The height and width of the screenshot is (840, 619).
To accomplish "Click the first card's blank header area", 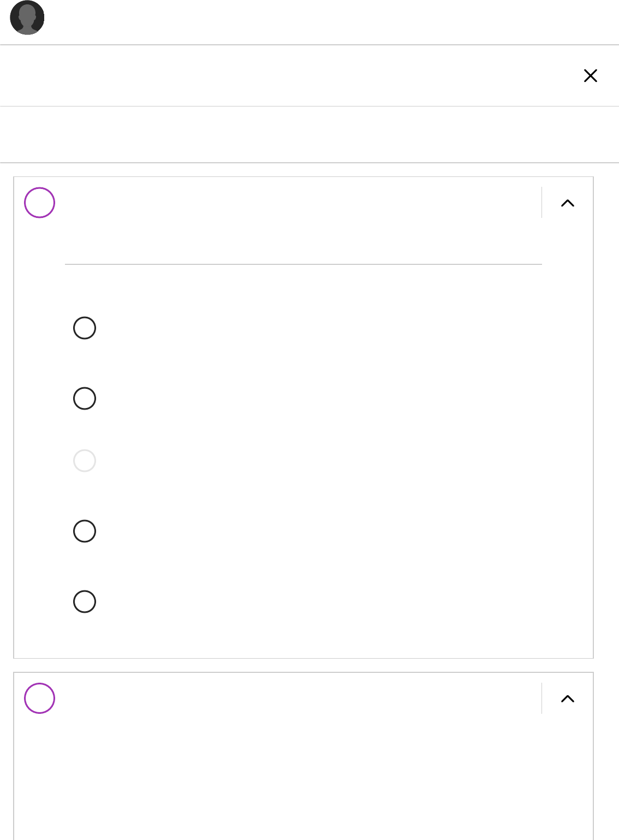I will pyautogui.click(x=298, y=203).
